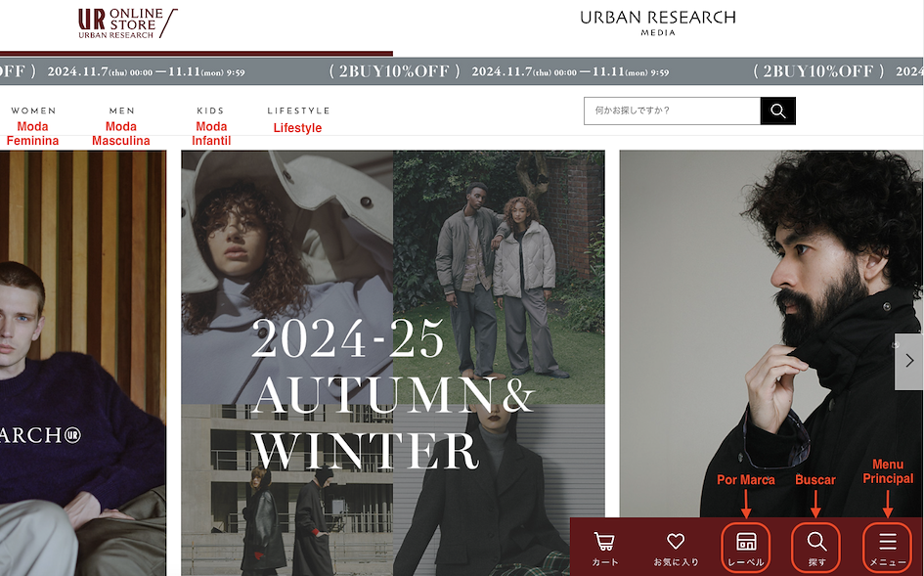The height and width of the screenshot is (576, 924).
Task: Select the WOMEN category menu
Action: (33, 111)
